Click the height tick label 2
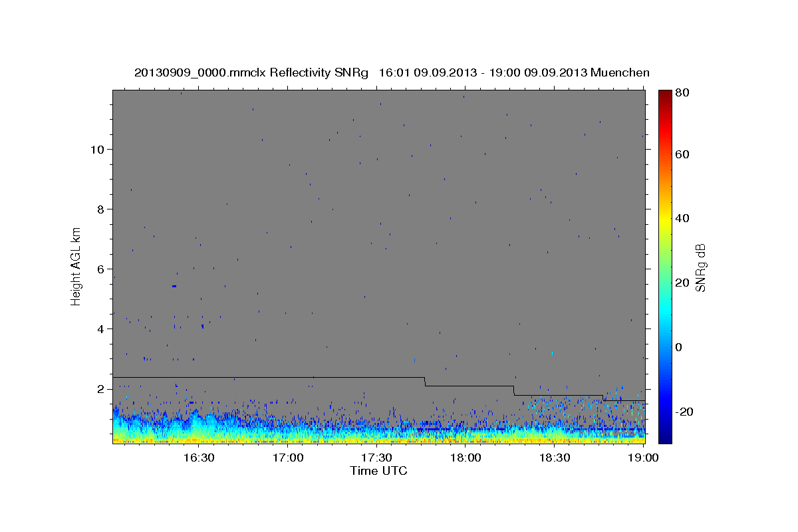798x532 pixels. point(102,388)
